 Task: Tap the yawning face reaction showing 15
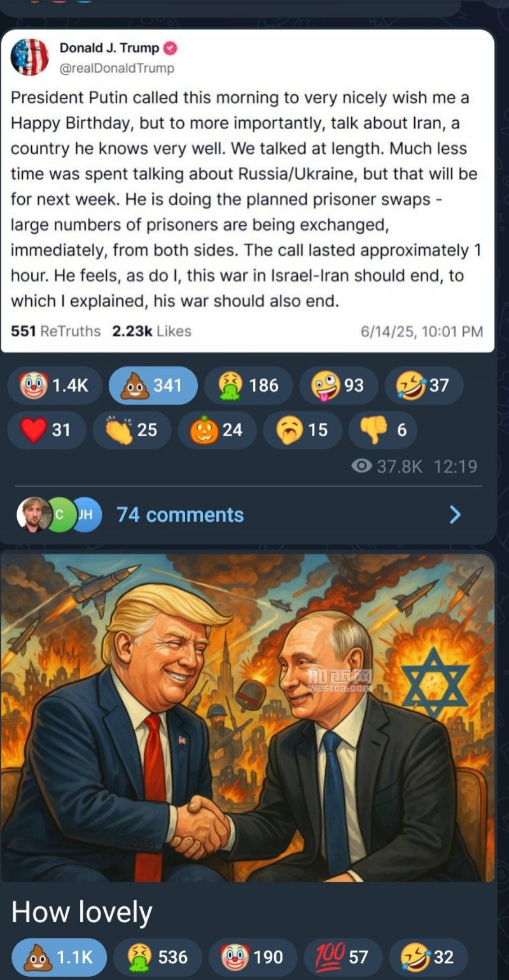point(302,430)
